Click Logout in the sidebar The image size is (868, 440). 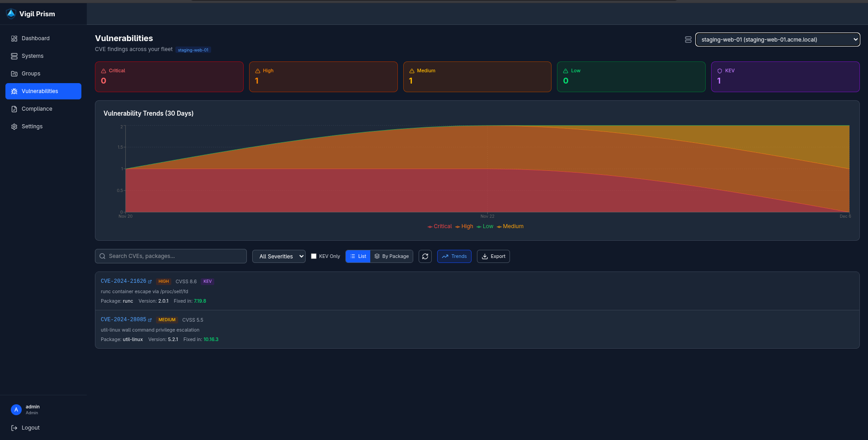(x=30, y=428)
